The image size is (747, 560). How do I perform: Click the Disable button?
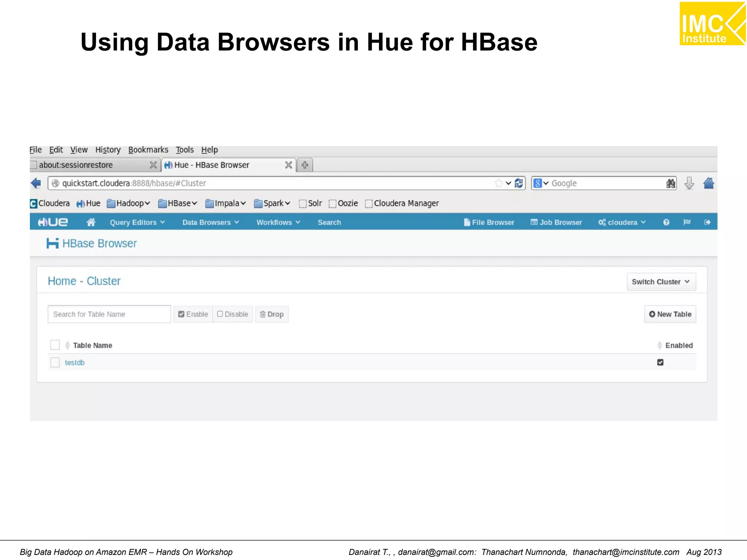[233, 314]
